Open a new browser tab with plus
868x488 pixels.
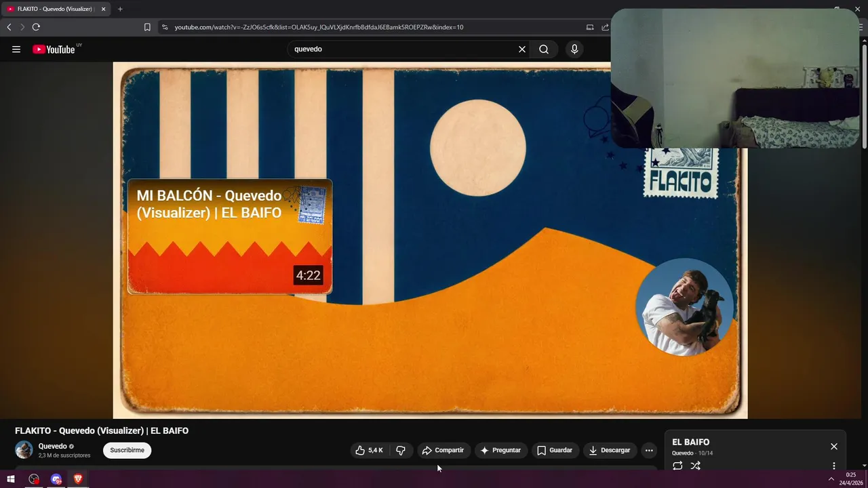(x=120, y=9)
